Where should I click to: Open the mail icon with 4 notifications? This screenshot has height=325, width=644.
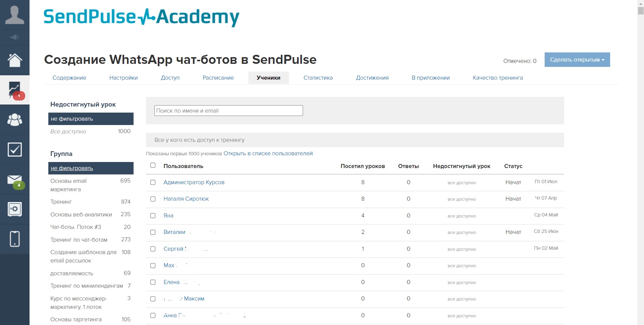click(15, 179)
